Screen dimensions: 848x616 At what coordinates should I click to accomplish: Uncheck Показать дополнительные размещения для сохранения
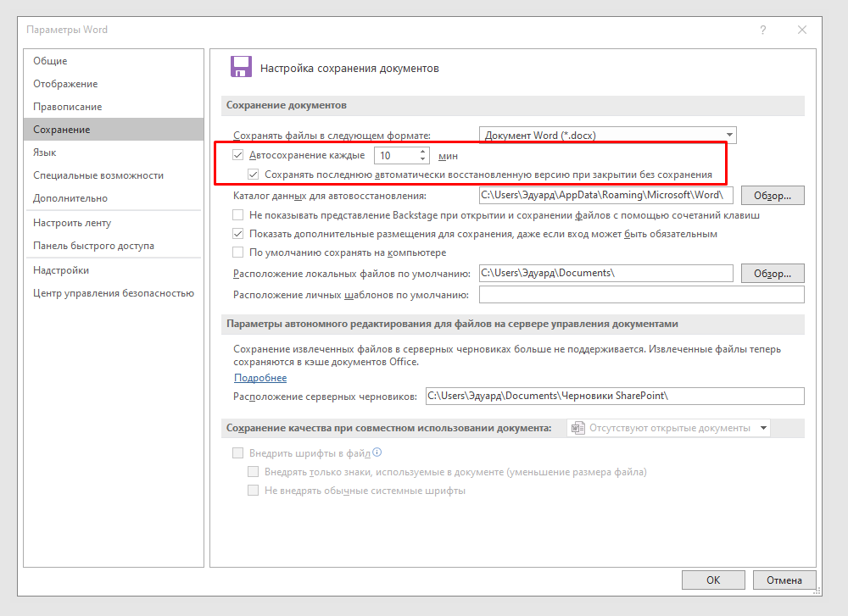point(238,234)
